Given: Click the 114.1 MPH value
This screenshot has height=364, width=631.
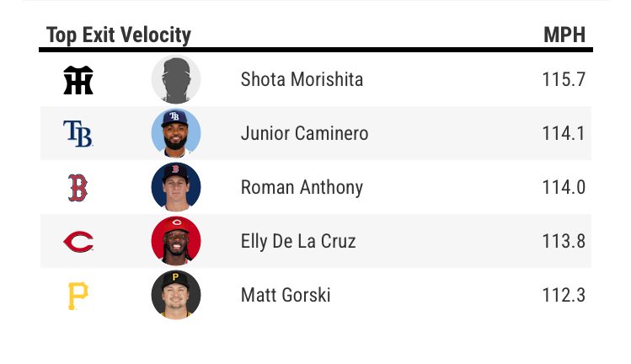Looking at the screenshot, I should pyautogui.click(x=564, y=134).
